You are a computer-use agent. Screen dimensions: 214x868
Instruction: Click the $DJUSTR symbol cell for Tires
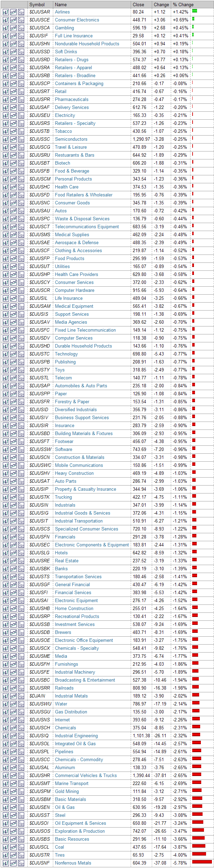pyautogui.click(x=39, y=855)
